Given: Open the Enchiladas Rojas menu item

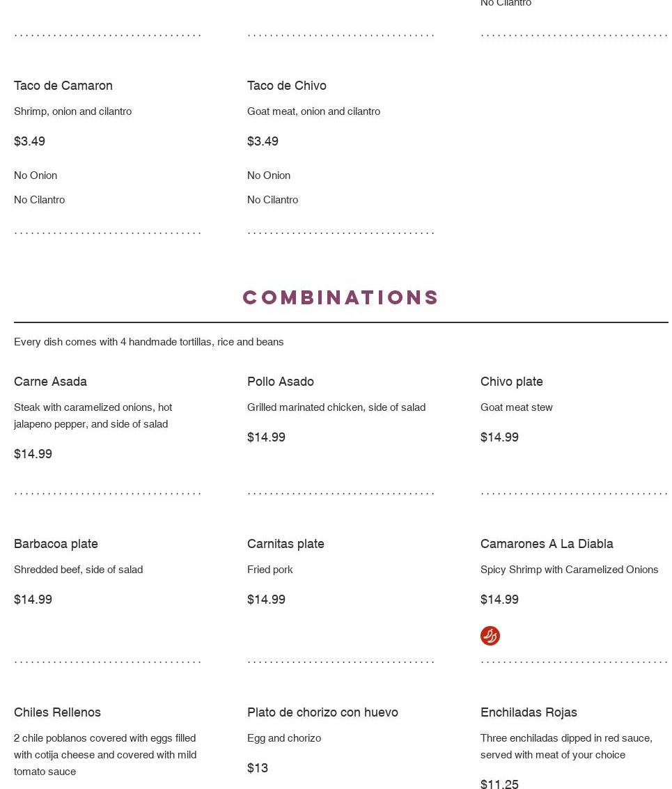Looking at the screenshot, I should tap(529, 712).
